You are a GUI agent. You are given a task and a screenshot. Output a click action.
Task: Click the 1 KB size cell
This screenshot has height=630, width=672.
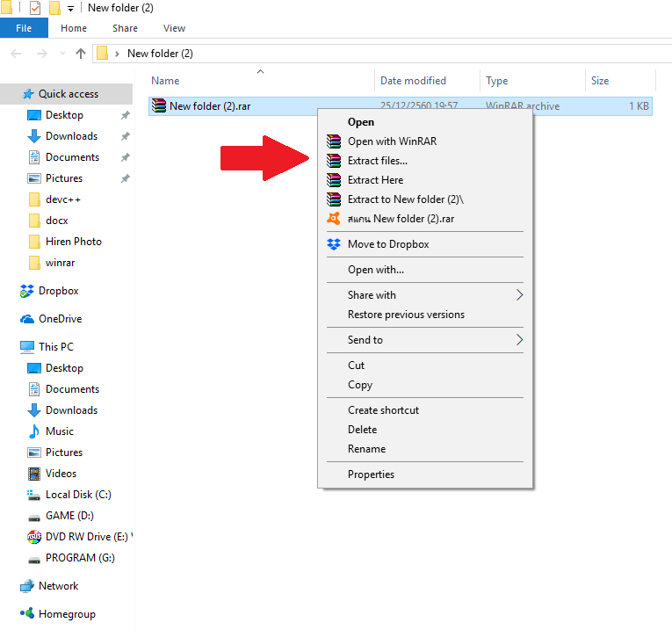[x=639, y=105]
